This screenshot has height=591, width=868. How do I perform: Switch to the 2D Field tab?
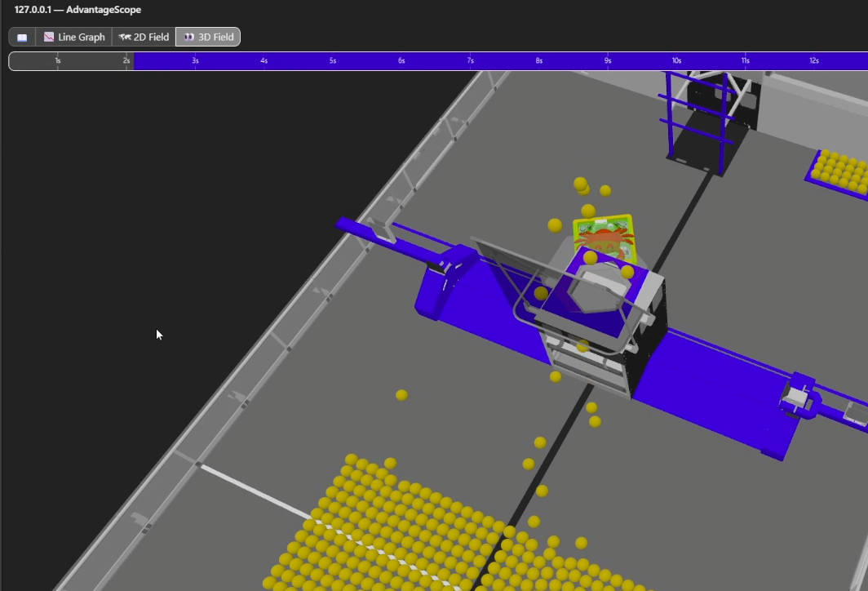click(x=144, y=37)
